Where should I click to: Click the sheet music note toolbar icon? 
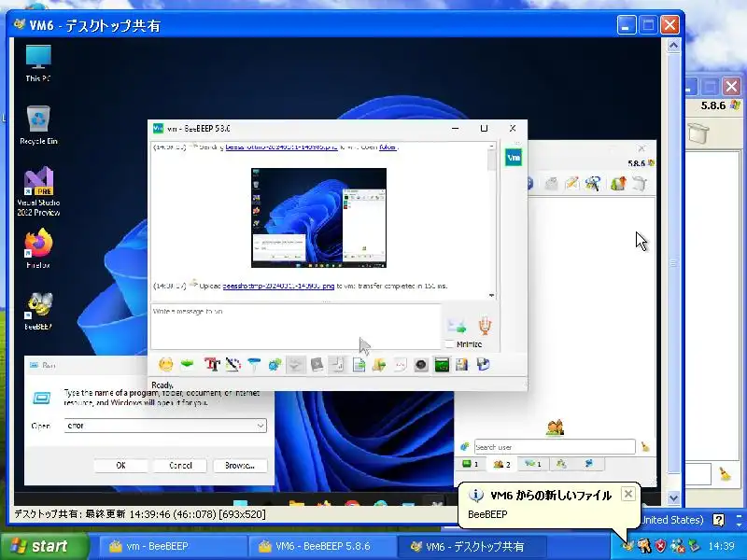click(338, 365)
